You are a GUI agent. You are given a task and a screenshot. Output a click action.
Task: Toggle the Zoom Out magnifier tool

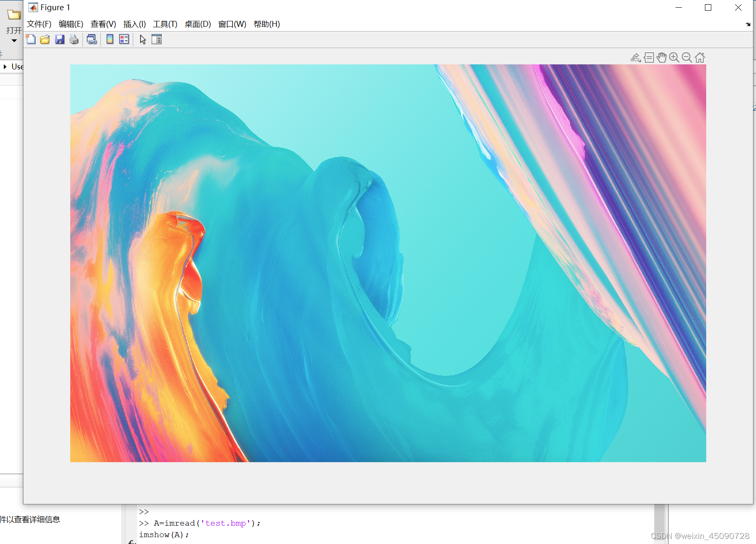click(687, 58)
